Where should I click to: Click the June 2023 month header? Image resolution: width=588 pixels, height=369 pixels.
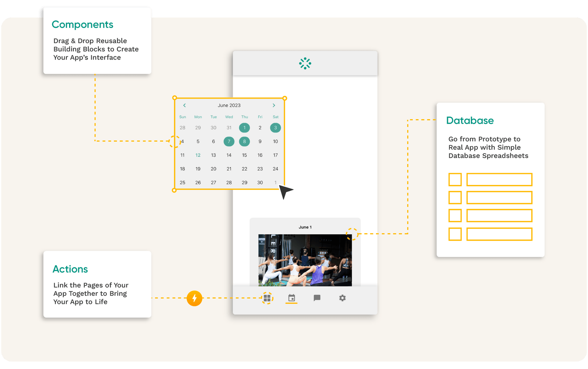coord(229,105)
